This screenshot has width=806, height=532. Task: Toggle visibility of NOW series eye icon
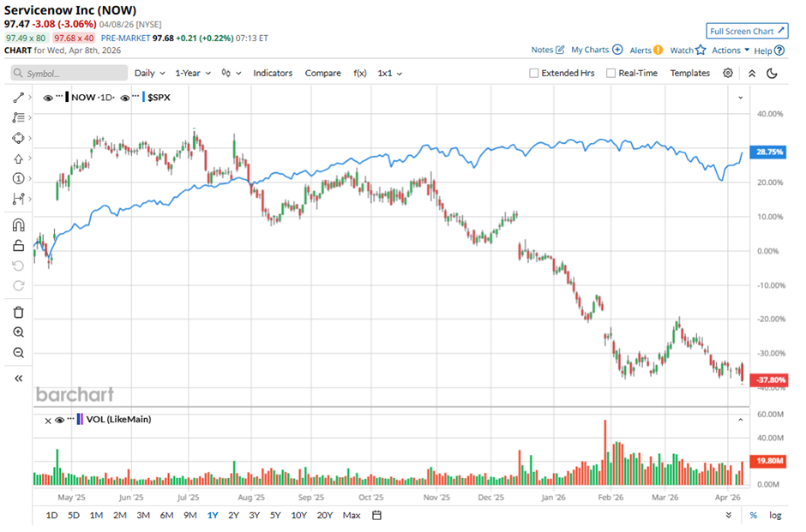[48, 98]
